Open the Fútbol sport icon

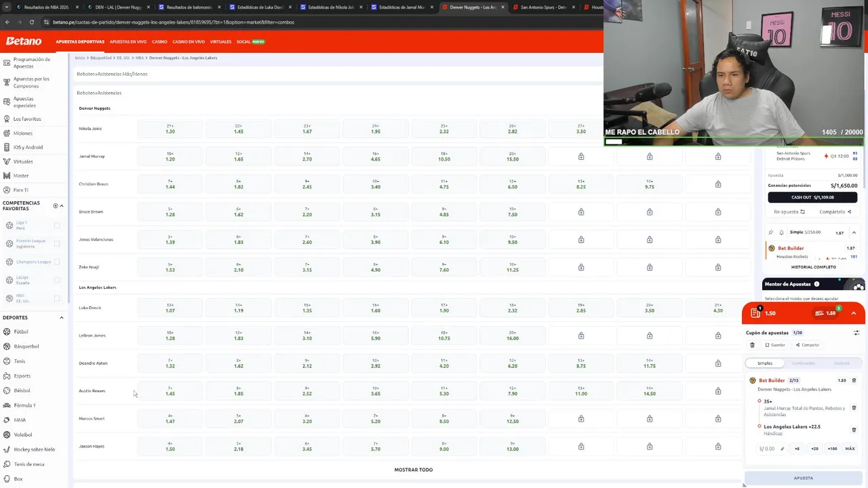coord(7,331)
